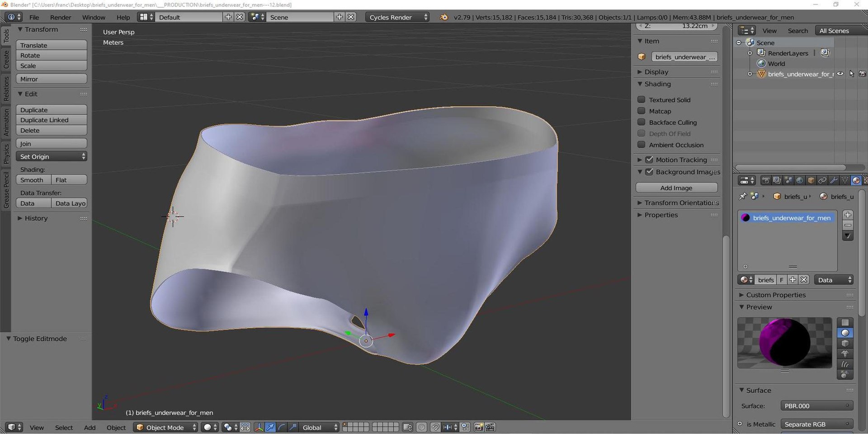The width and height of the screenshot is (868, 434).
Task: Open the Object Mode selector
Action: click(x=166, y=427)
